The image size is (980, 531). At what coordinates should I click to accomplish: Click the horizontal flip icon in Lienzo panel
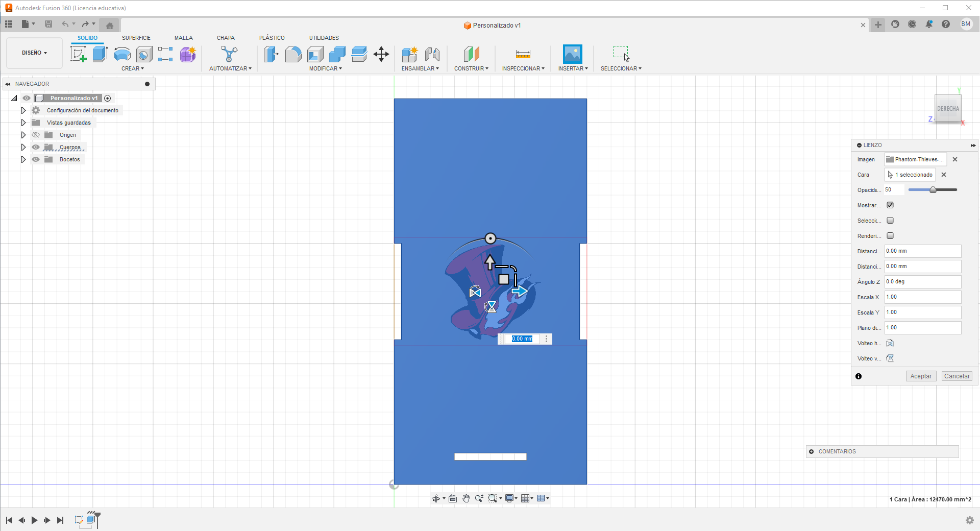890,343
